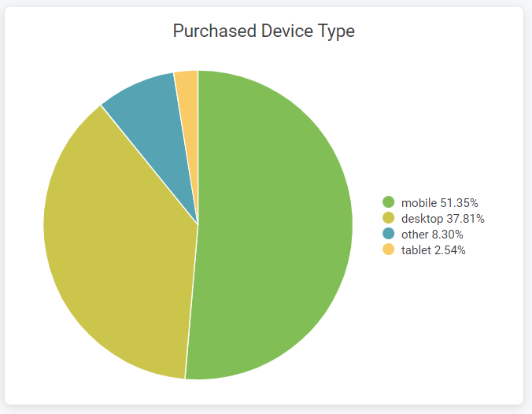The image size is (532, 414).
Task: Click the orange tablet legend dot
Action: [x=389, y=250]
